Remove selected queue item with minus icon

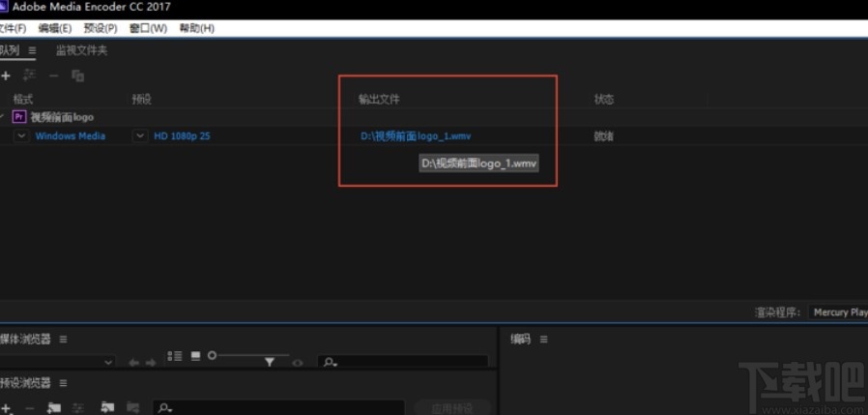click(x=54, y=75)
